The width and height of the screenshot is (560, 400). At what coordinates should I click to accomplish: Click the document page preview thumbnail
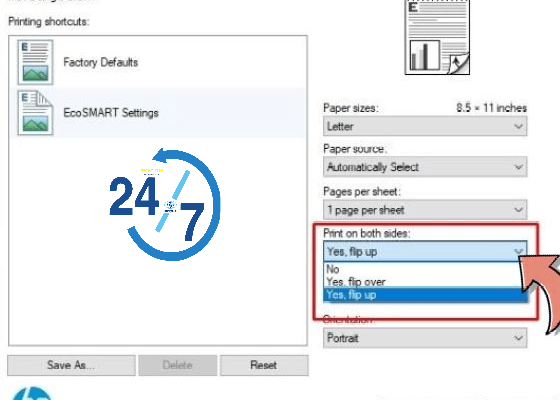[437, 37]
